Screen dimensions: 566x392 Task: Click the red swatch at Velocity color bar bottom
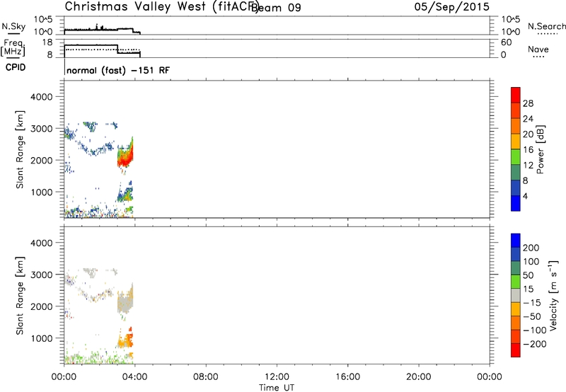516,350
